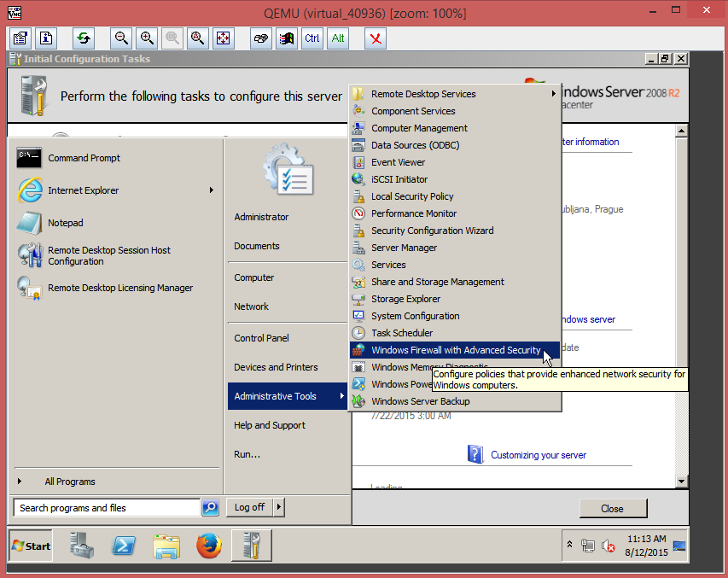
Task: Click the search magnifier button
Action: pyautogui.click(x=210, y=508)
